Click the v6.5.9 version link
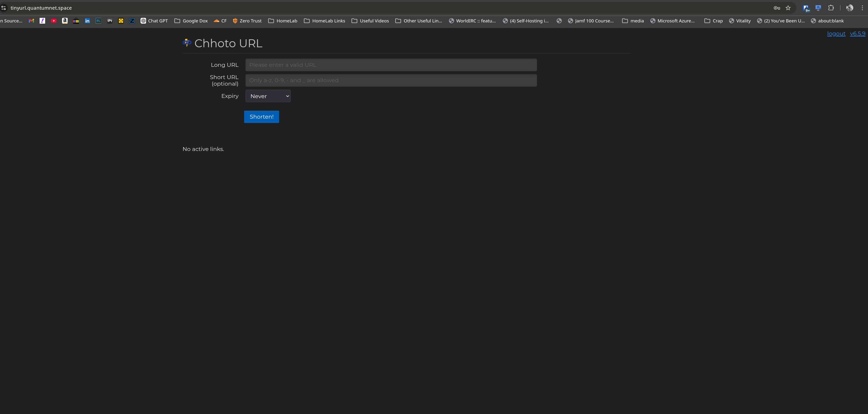Image resolution: width=868 pixels, height=414 pixels. [x=857, y=34]
